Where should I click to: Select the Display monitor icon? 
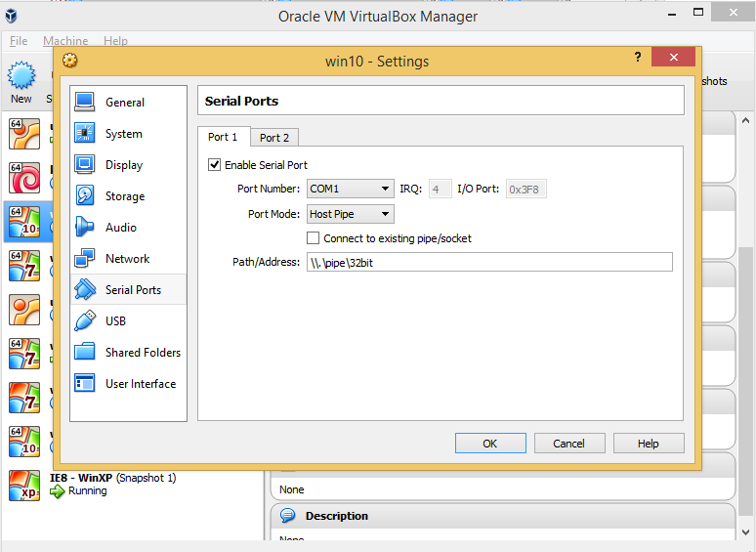85,164
